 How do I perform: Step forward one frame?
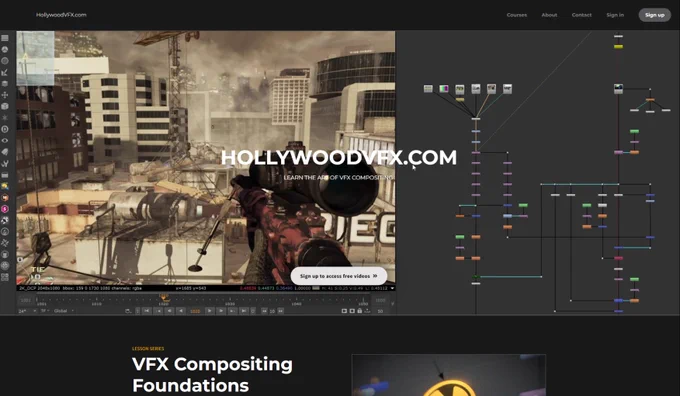point(221,311)
